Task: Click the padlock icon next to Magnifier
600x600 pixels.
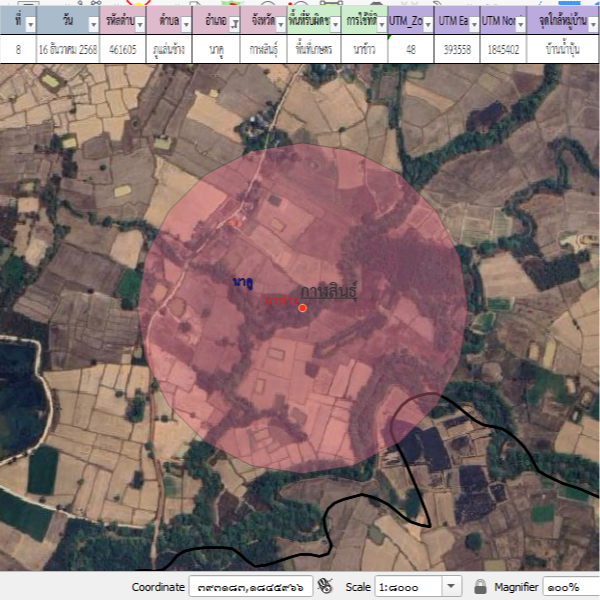Action: pos(481,587)
